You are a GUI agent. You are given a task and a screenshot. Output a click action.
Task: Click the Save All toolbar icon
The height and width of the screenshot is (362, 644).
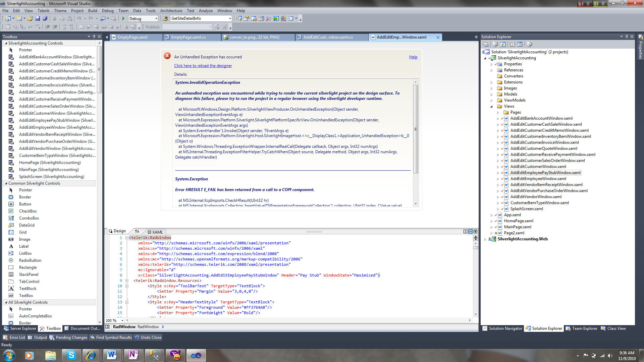click(45, 18)
